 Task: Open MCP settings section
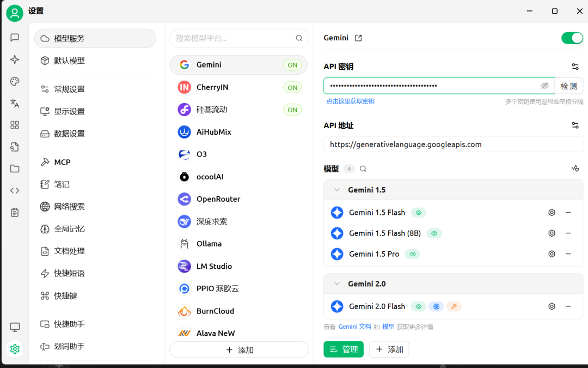(95, 162)
